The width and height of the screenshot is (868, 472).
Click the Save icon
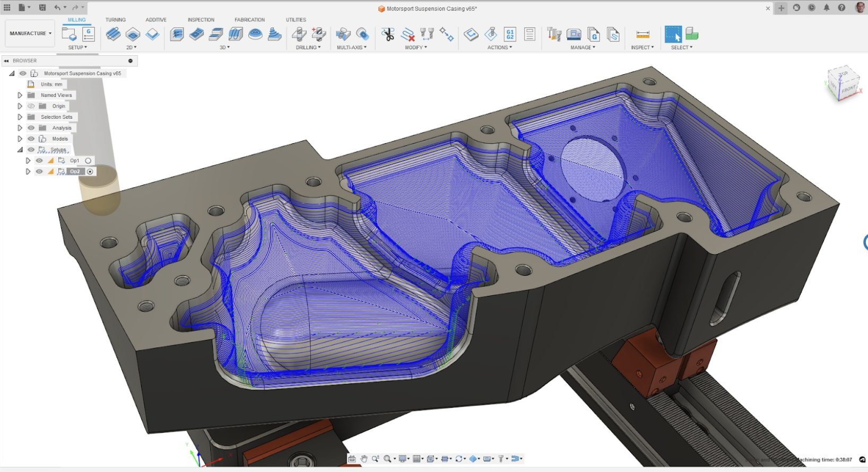tap(42, 7)
